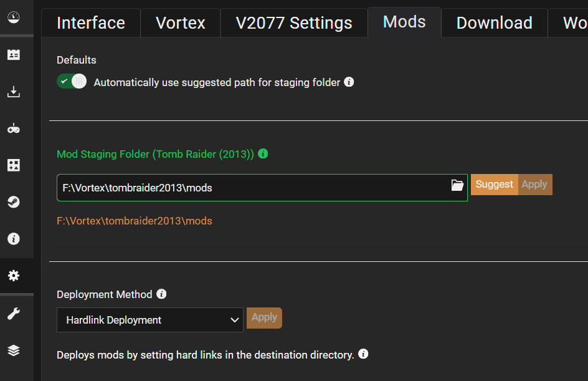Show info about Deployment Method
The image size is (588, 381).
pos(161,294)
